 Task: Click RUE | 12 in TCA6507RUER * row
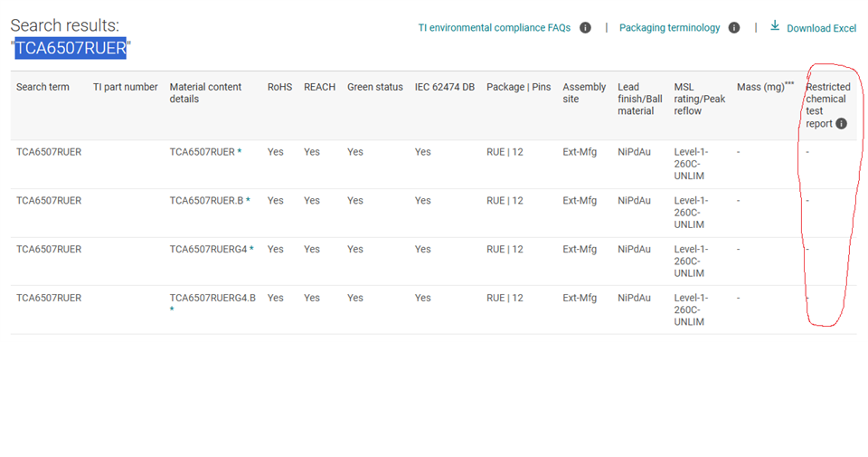[x=505, y=152]
